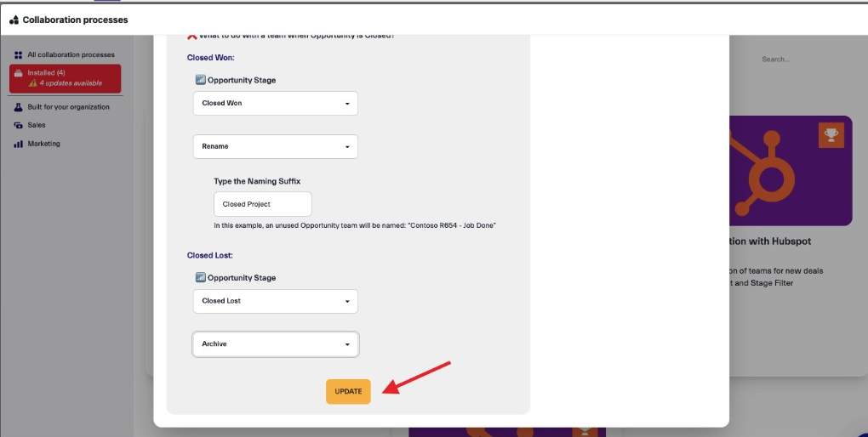Open the Closed Lost stage dropdown
This screenshot has height=437, width=868.
tap(275, 301)
